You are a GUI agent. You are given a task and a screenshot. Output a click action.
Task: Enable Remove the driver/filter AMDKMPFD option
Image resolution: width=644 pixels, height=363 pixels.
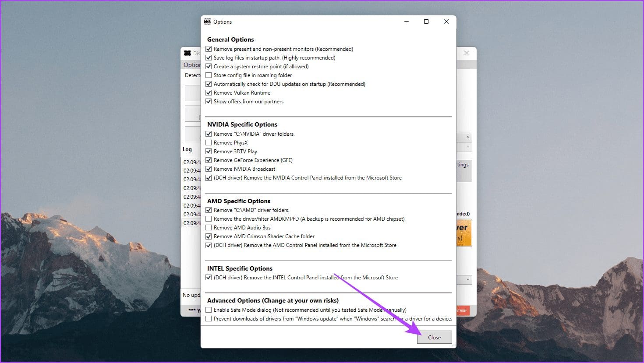point(209,219)
